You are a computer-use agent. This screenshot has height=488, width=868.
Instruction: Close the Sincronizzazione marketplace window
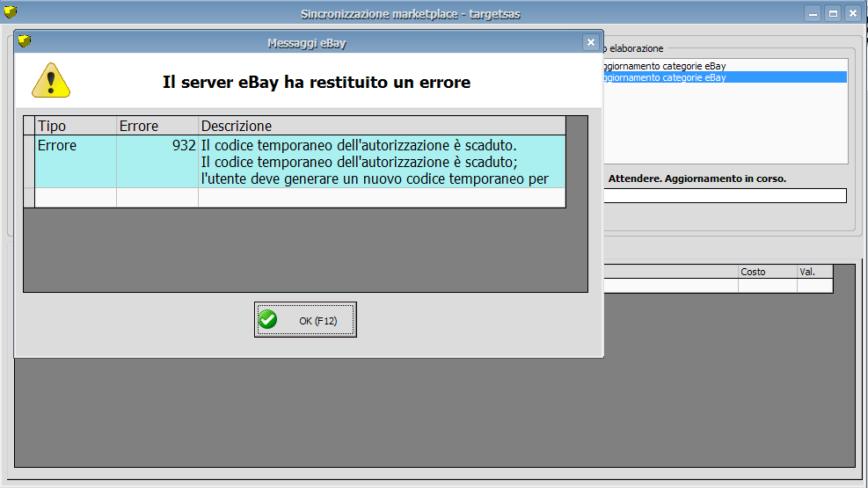coord(853,13)
